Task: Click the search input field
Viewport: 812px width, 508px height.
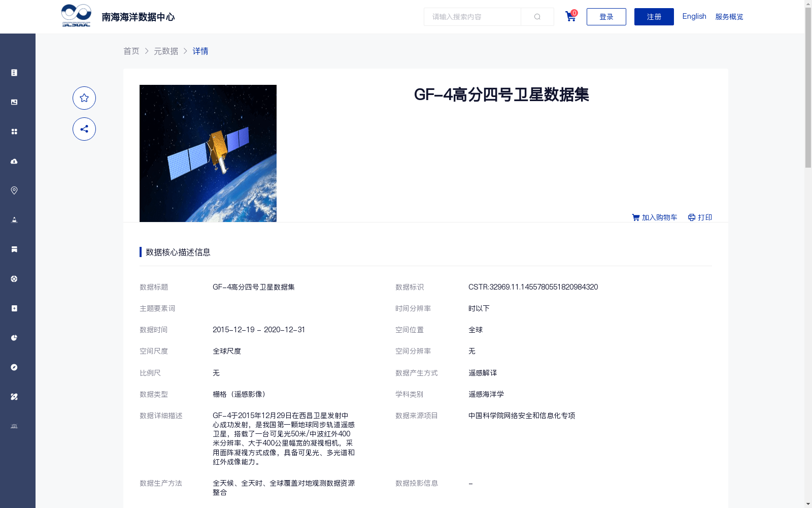Action: 472,16
